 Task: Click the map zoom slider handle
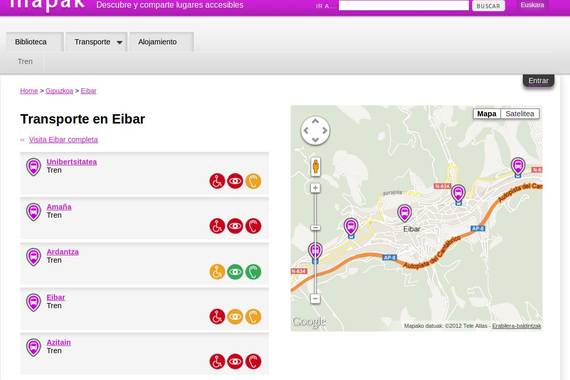315,228
